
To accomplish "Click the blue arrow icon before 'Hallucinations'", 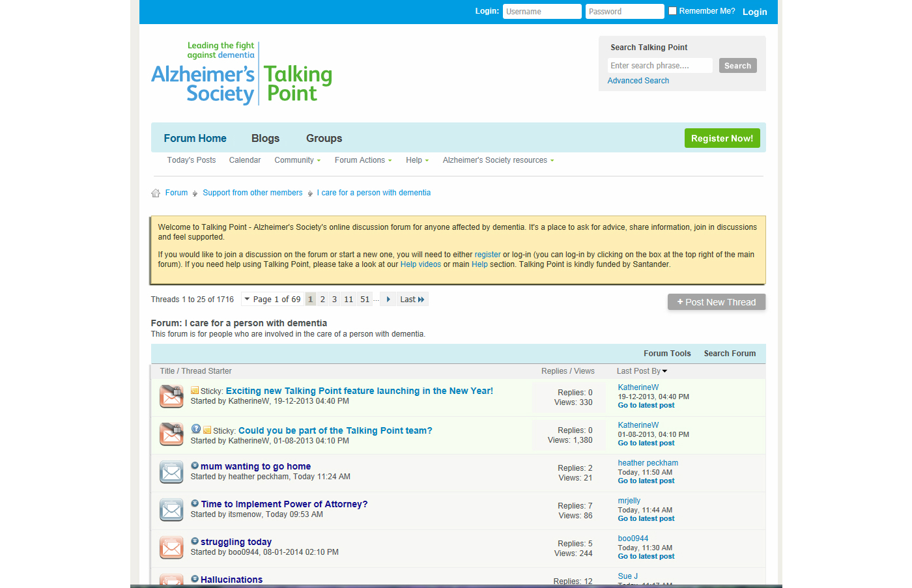I will coord(195,579).
